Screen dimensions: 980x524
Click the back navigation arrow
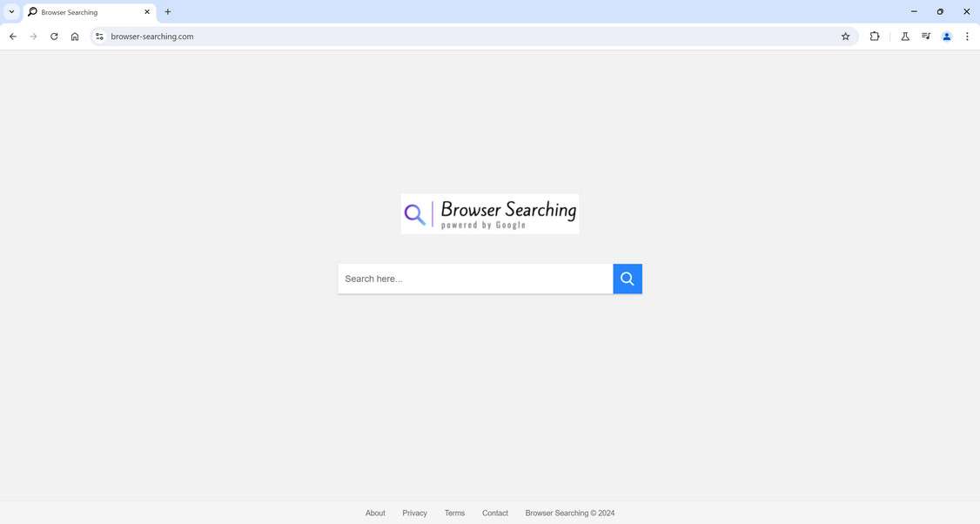pos(12,36)
